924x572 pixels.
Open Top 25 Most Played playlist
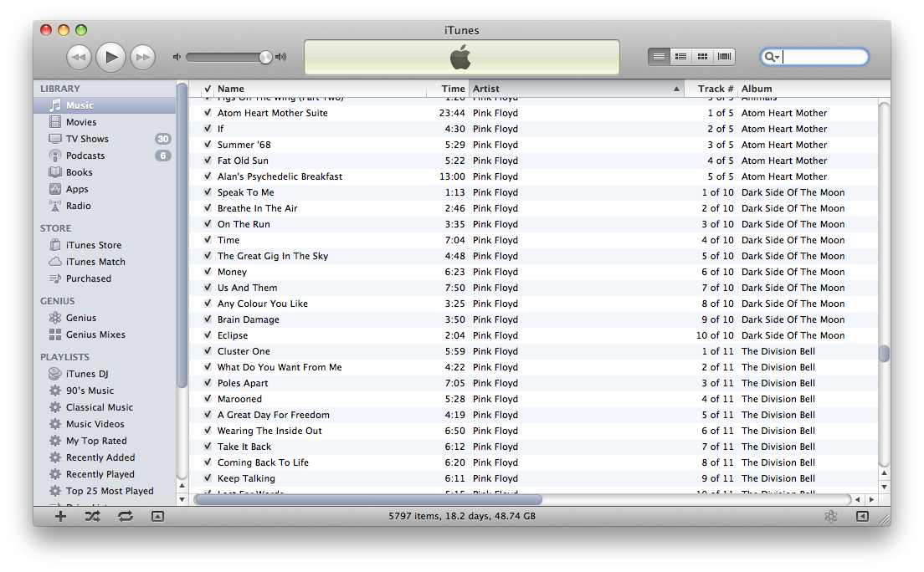coord(105,491)
